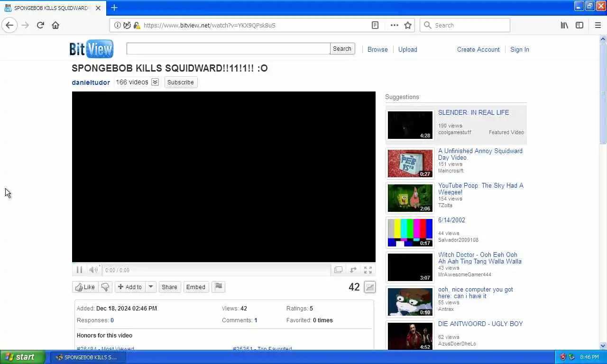Open Responses count 0 link
607x364 pixels.
[x=112, y=320]
